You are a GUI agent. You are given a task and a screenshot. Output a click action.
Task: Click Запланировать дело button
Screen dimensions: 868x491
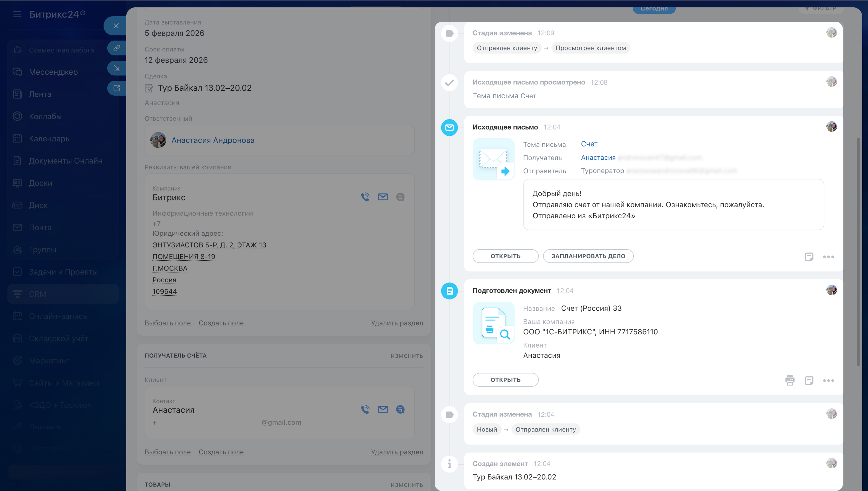588,256
